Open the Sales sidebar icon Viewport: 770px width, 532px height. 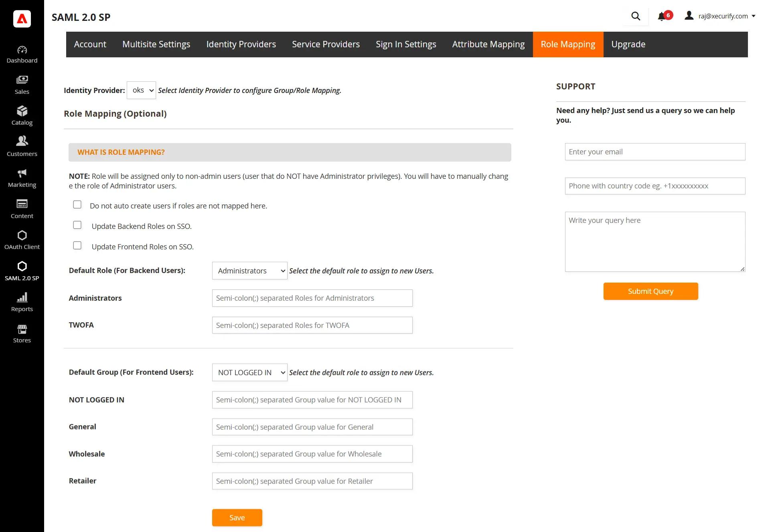pyautogui.click(x=22, y=80)
